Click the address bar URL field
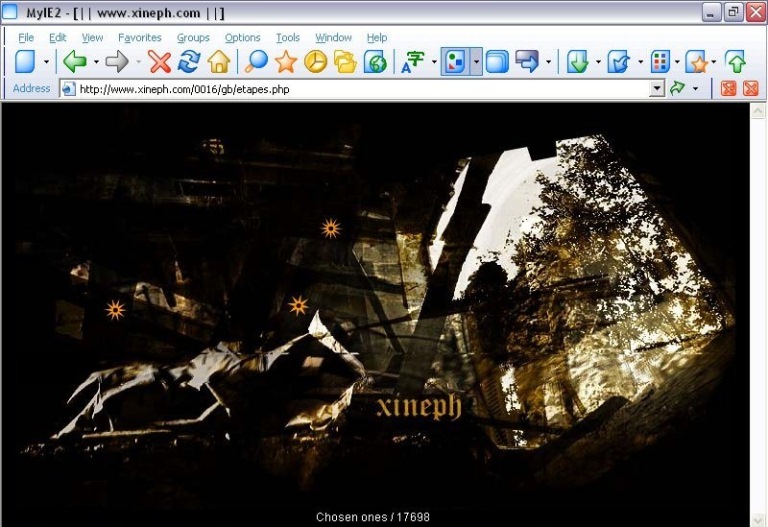 point(360,88)
